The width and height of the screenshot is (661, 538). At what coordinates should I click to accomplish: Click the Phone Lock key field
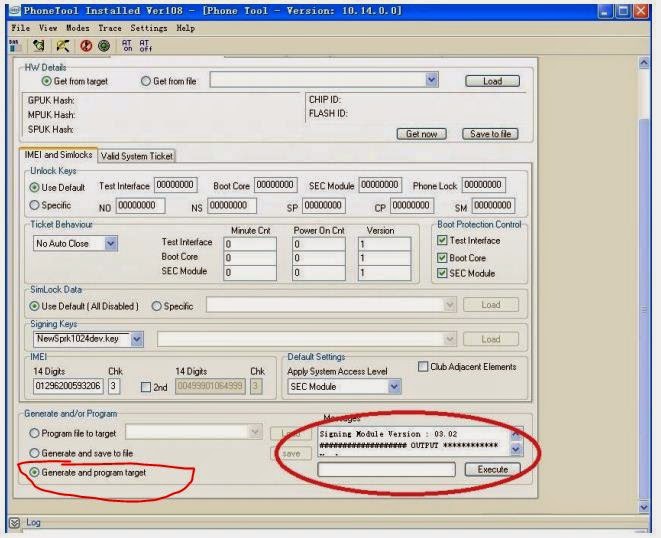coord(484,185)
